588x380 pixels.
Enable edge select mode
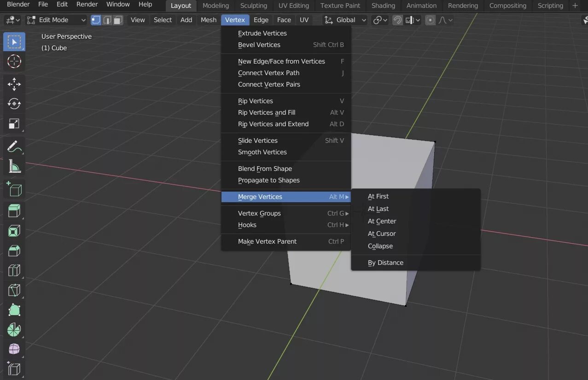107,20
